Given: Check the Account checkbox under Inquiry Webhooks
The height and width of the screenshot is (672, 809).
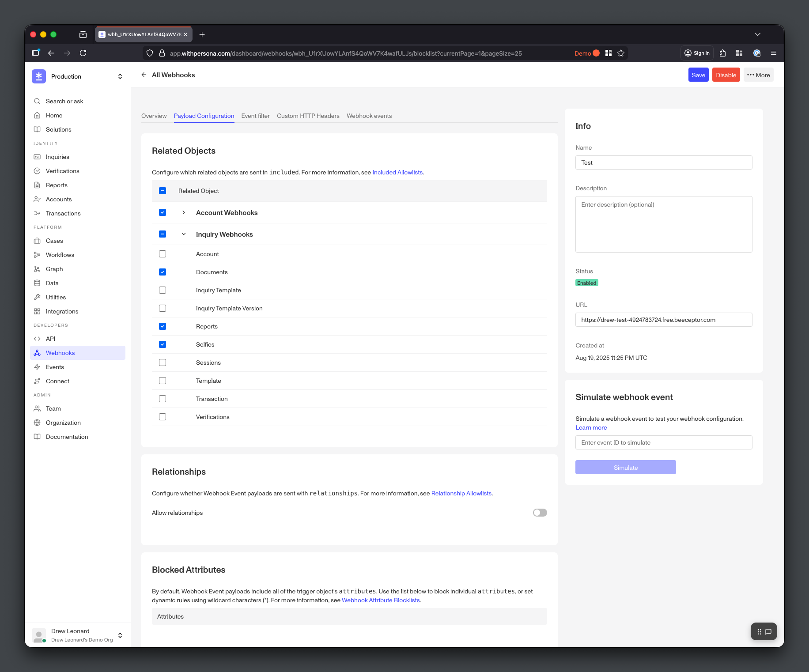Looking at the screenshot, I should click(163, 254).
